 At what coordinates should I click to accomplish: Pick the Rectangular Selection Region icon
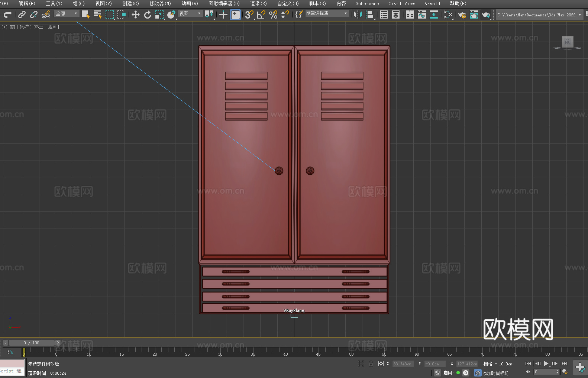[x=110, y=14]
